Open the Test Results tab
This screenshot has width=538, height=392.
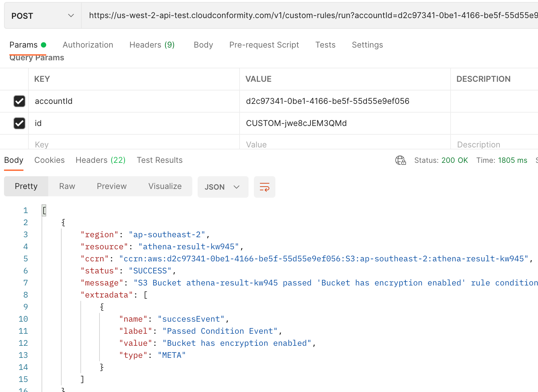[x=159, y=160]
